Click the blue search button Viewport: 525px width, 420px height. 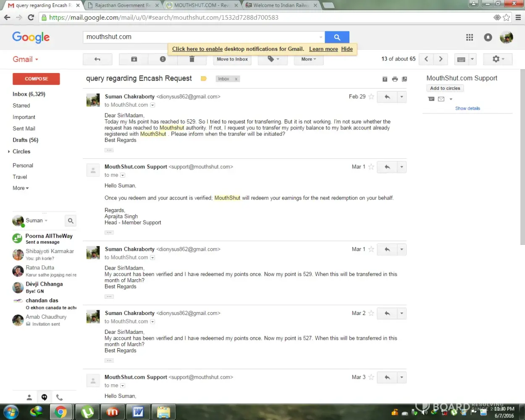337,37
